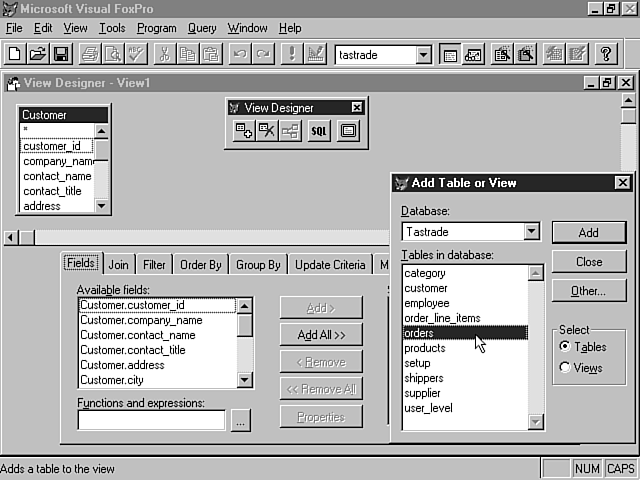Viewport: 640px width, 480px height.
Task: Click the Functions and expressions input field
Action: point(151,421)
